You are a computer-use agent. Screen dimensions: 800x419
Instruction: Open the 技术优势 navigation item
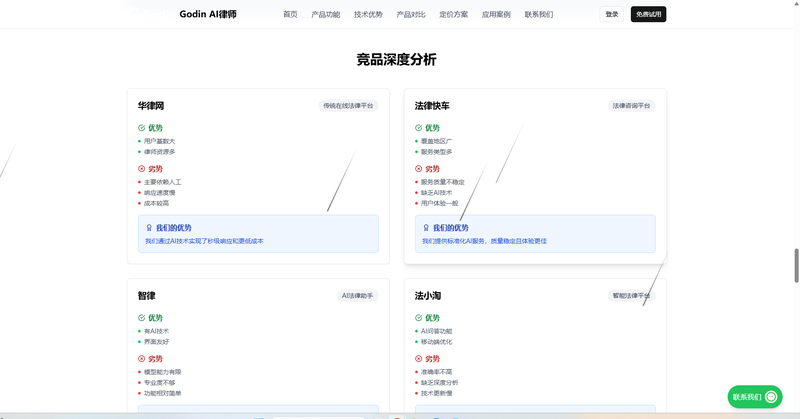tap(368, 14)
